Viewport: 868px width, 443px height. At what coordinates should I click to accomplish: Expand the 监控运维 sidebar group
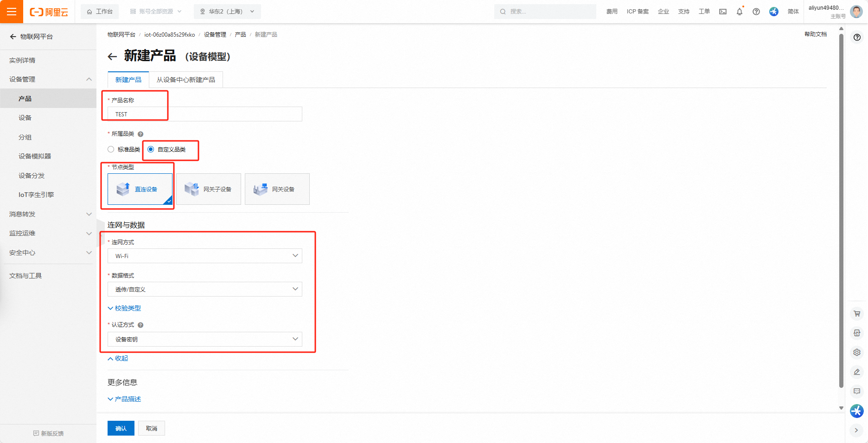[x=48, y=233]
